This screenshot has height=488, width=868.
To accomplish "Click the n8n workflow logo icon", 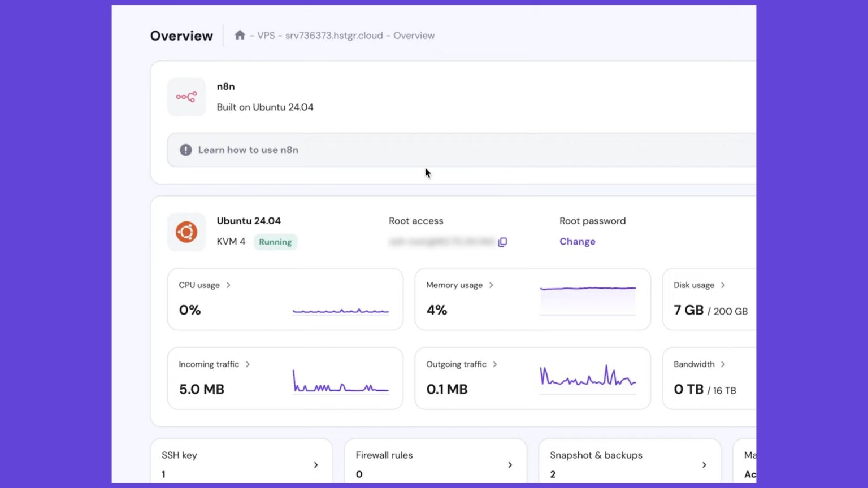I will [x=186, y=97].
